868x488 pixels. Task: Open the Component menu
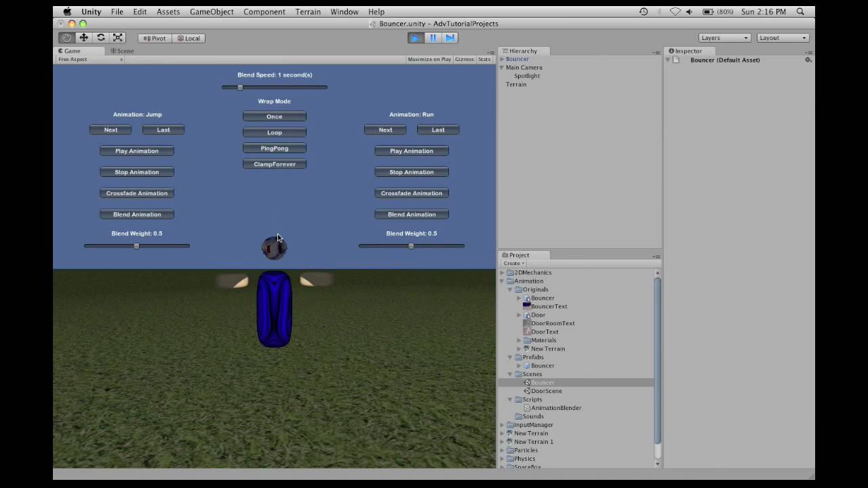coord(264,12)
